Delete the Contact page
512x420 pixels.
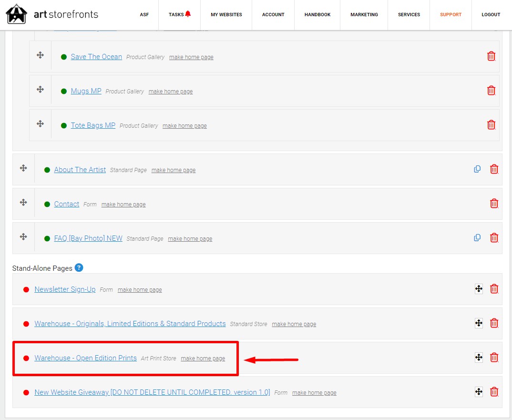494,204
